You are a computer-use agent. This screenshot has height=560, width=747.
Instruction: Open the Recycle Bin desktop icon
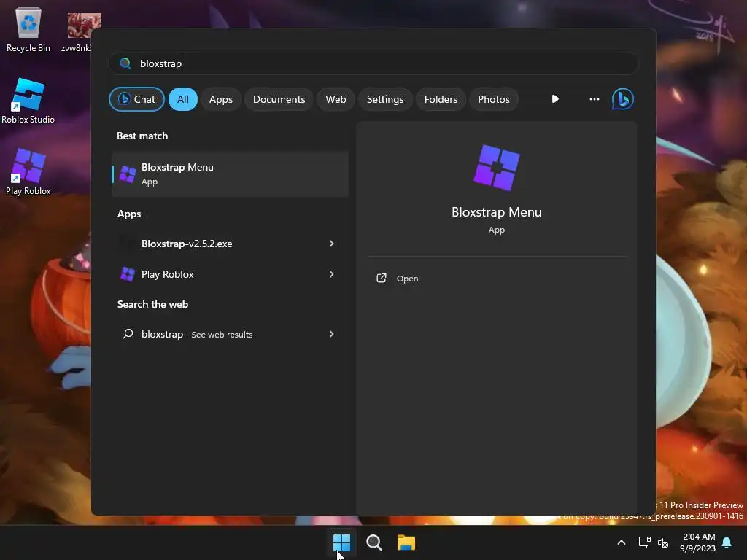28,29
